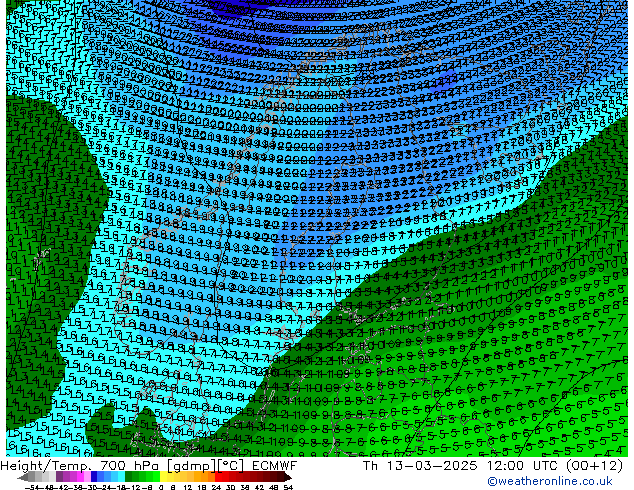The width and height of the screenshot is (634, 490).
Task: Click the 'ECMWF' model label
Action: tap(275, 466)
